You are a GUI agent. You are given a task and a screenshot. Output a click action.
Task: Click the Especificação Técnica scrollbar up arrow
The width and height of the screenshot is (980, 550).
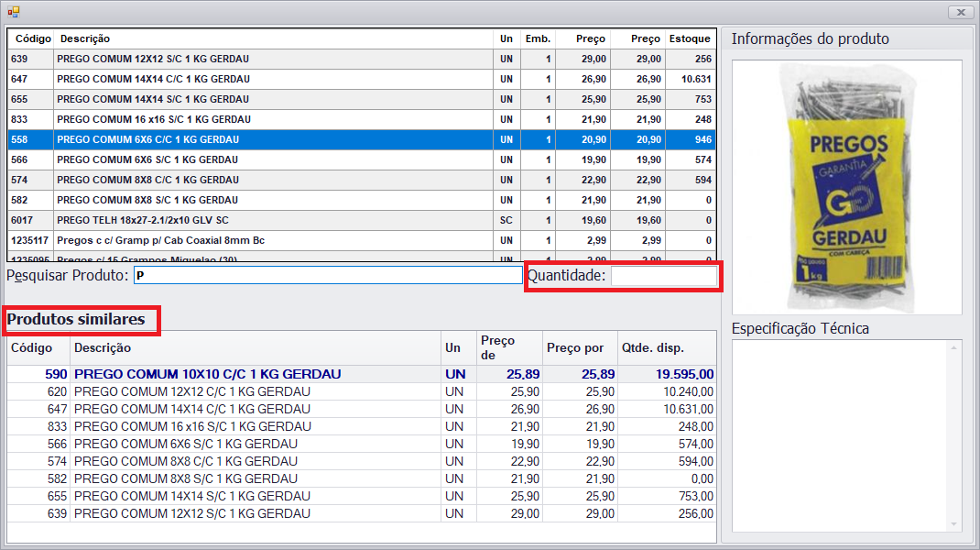953,348
